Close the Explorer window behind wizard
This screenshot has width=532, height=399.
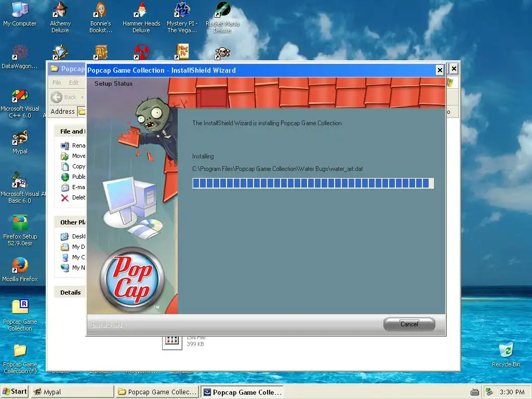point(454,69)
